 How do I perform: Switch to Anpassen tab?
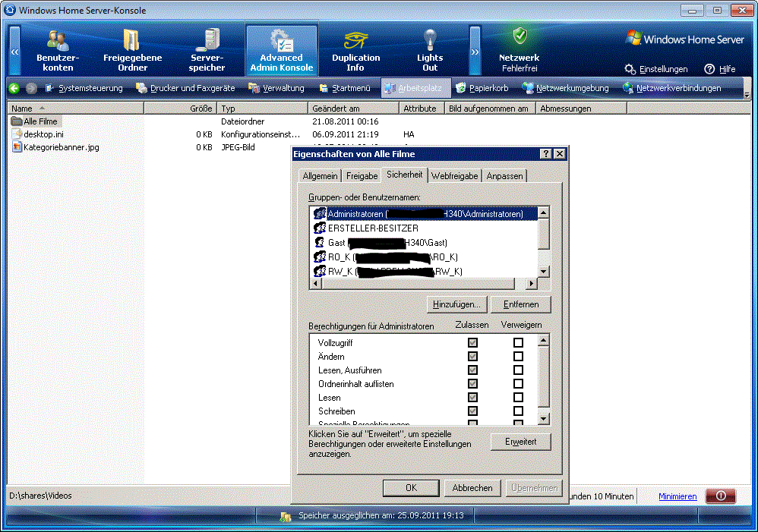pyautogui.click(x=504, y=176)
